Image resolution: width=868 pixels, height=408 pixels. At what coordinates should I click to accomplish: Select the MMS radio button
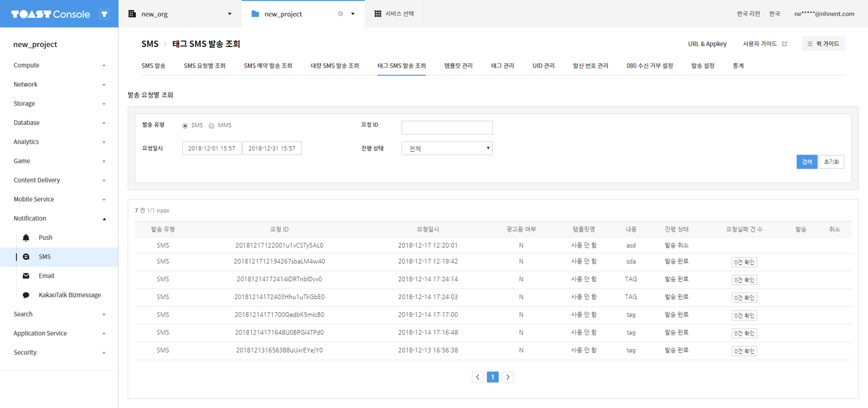(212, 126)
